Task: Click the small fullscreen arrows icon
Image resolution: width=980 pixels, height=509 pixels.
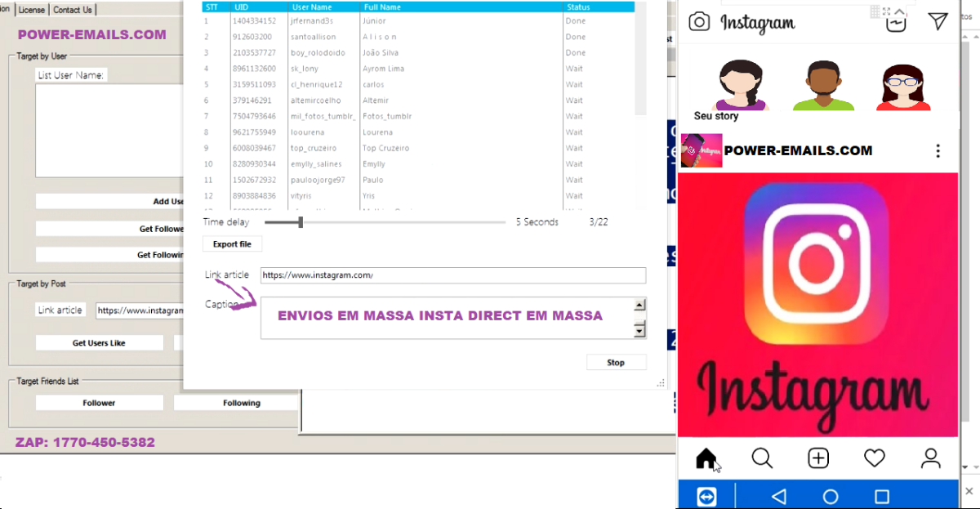Action: click(887, 11)
